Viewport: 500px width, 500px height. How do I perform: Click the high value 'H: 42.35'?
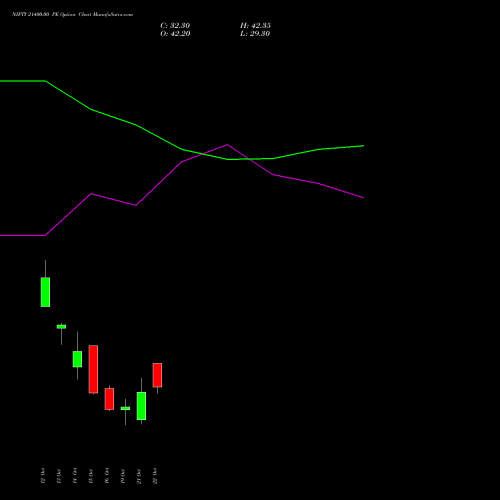pyautogui.click(x=255, y=26)
